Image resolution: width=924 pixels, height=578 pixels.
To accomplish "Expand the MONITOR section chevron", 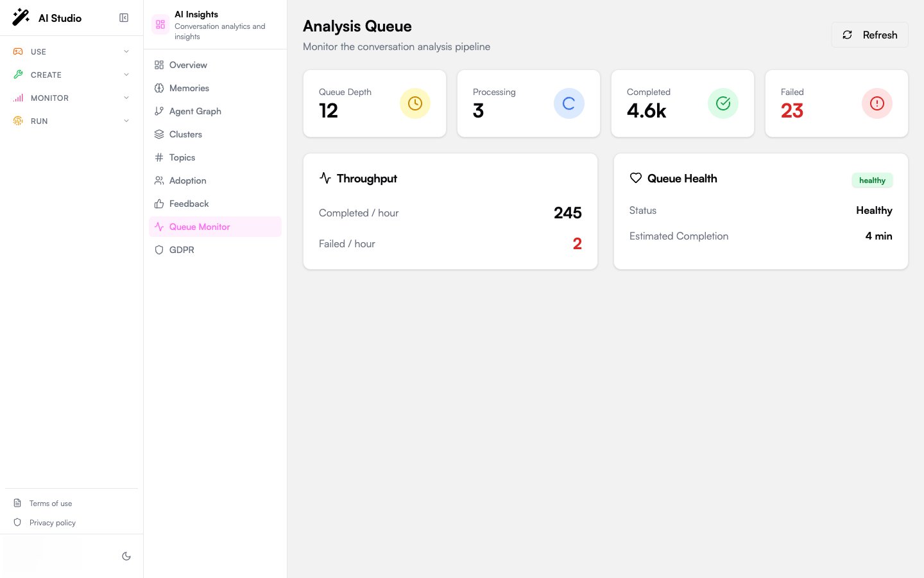I will pos(126,98).
